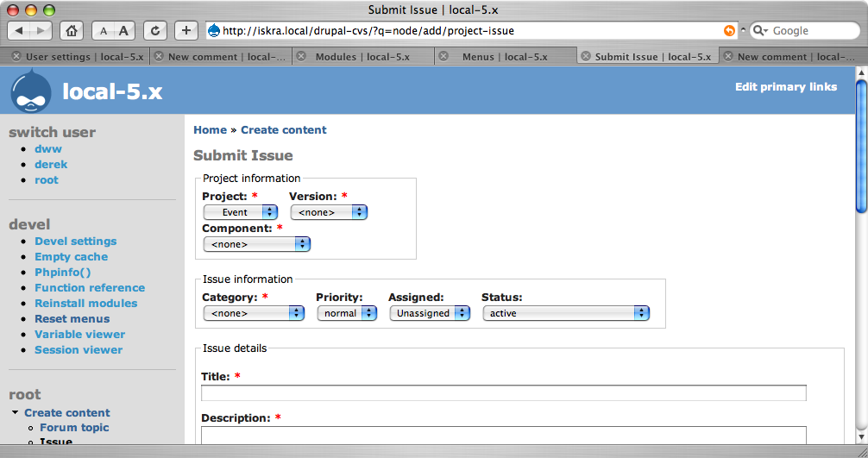Open the Component dropdown

257,244
